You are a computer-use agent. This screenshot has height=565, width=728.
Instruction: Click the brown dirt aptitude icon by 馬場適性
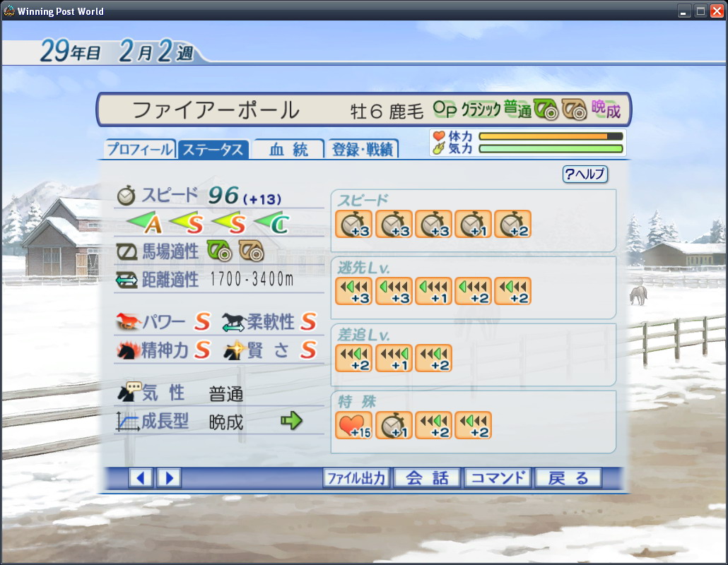251,251
